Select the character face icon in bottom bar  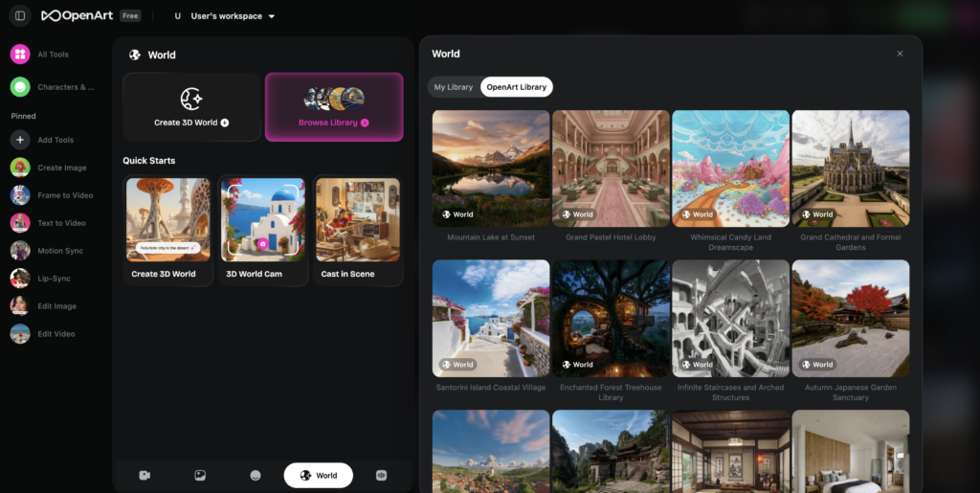(256, 475)
